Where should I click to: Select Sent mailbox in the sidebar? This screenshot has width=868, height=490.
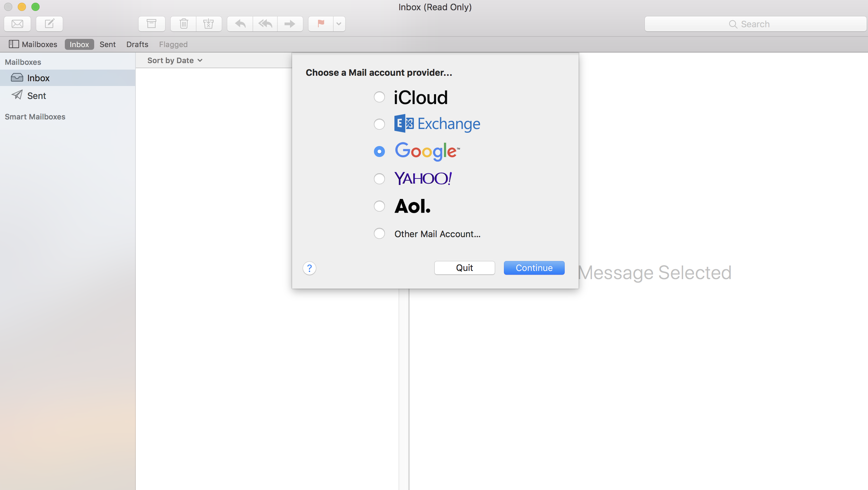point(68,96)
